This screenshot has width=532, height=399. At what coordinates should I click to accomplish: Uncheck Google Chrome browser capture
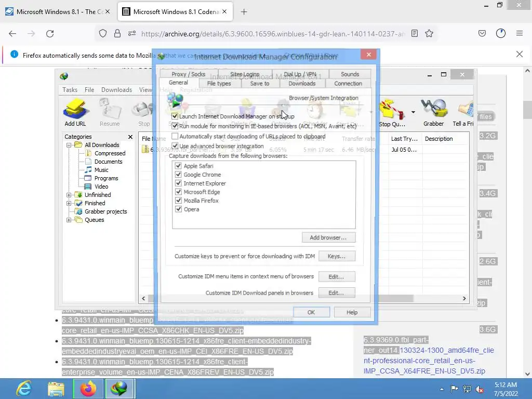coord(179,175)
